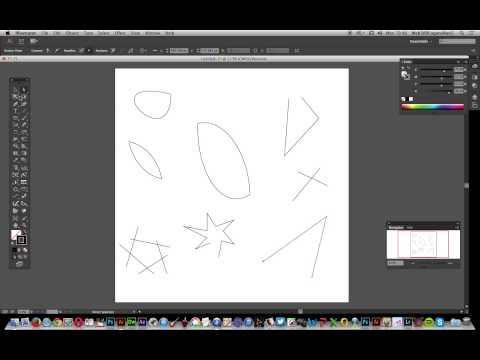
Task: Open the File menu
Action: 45,33
